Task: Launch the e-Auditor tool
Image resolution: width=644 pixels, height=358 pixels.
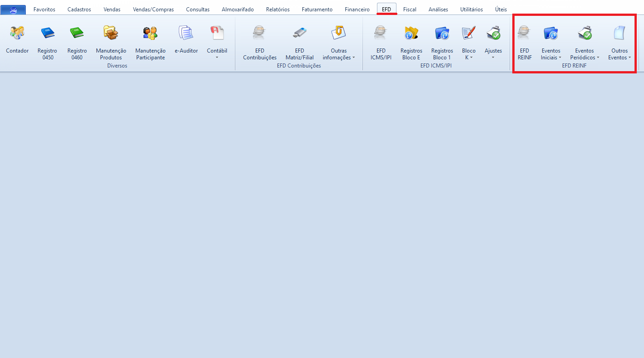Action: [186, 34]
